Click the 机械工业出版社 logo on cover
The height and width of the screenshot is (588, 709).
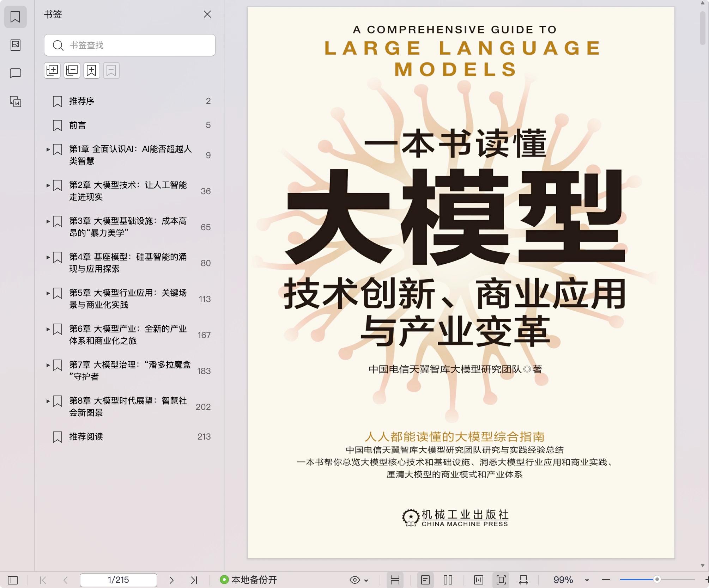click(455, 517)
